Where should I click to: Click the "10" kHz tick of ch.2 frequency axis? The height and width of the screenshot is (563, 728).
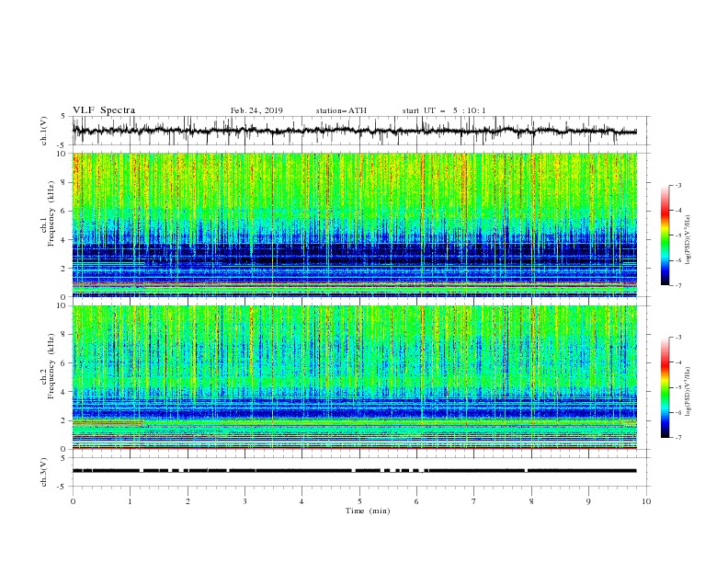tap(63, 305)
